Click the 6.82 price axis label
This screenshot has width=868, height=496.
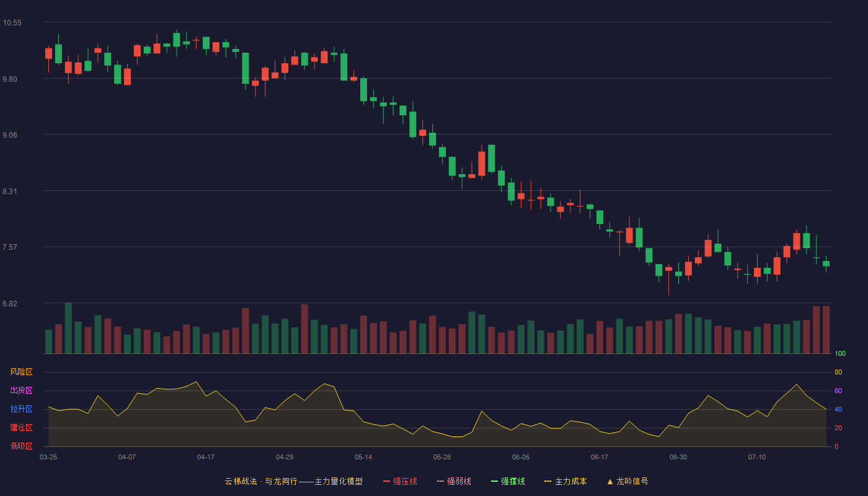[12, 304]
